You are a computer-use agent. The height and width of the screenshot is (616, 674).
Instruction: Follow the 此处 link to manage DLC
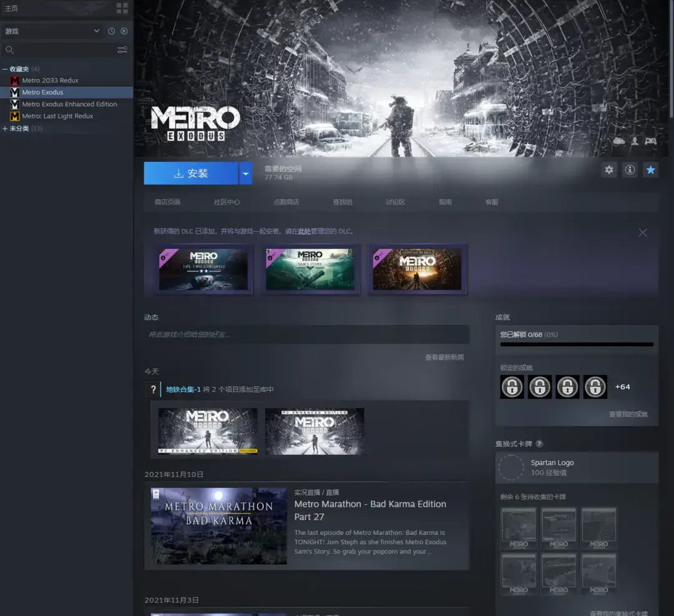tap(305, 232)
